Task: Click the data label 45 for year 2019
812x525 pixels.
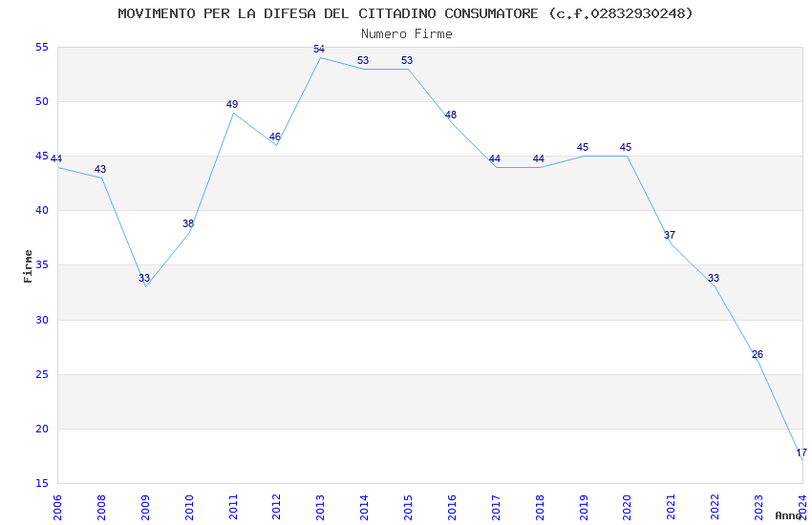Action: click(583, 147)
